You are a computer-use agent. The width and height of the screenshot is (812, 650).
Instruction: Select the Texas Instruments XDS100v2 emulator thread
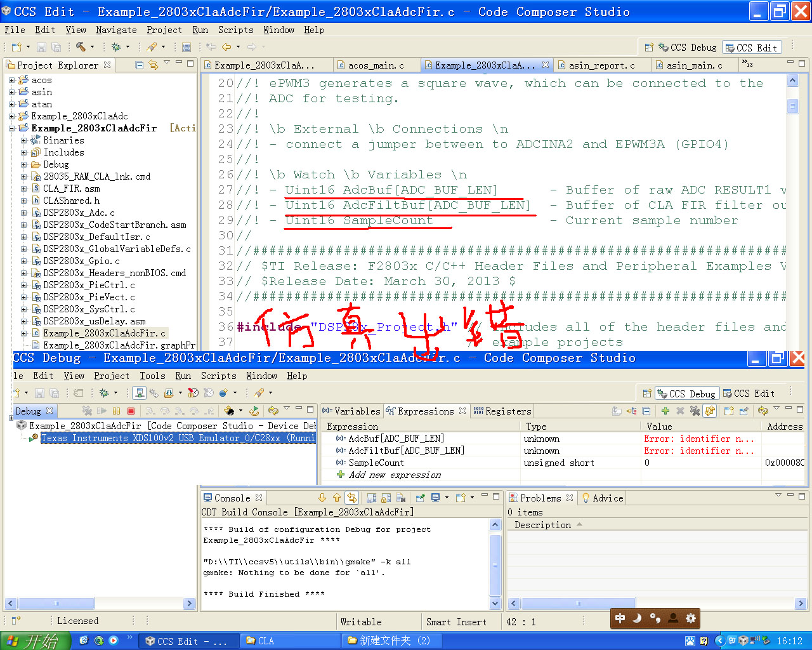click(x=178, y=438)
